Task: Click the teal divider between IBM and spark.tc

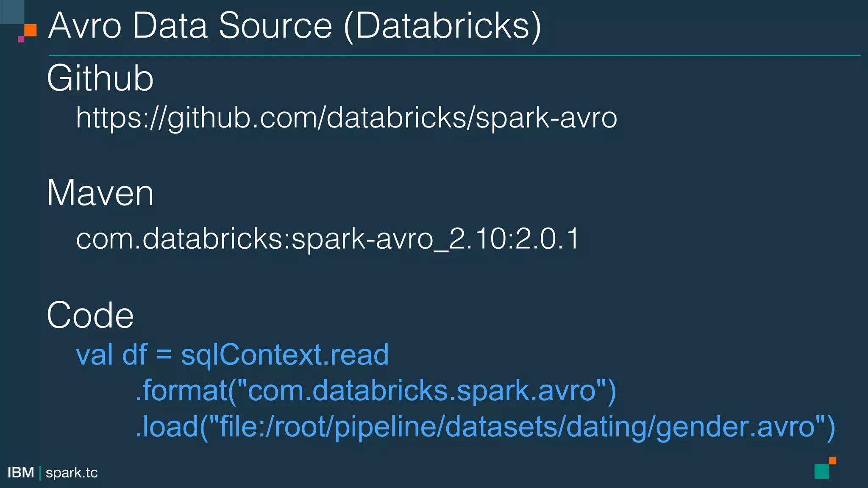Action: (40, 473)
